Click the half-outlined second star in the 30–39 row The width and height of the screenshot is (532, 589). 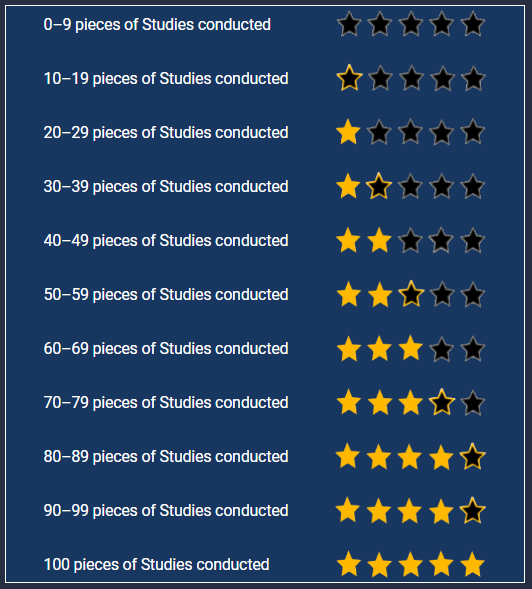379,186
